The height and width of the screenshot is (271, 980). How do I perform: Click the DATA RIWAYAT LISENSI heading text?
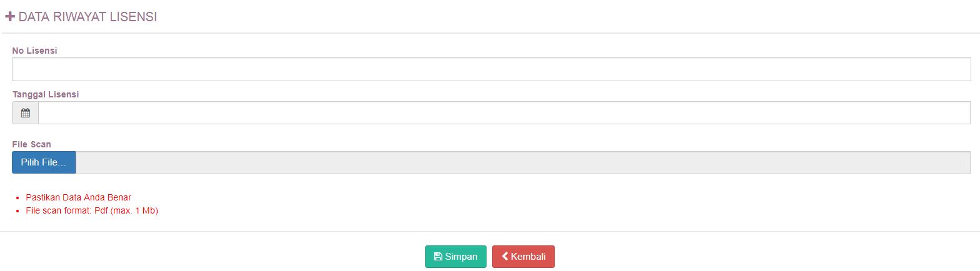(x=88, y=17)
